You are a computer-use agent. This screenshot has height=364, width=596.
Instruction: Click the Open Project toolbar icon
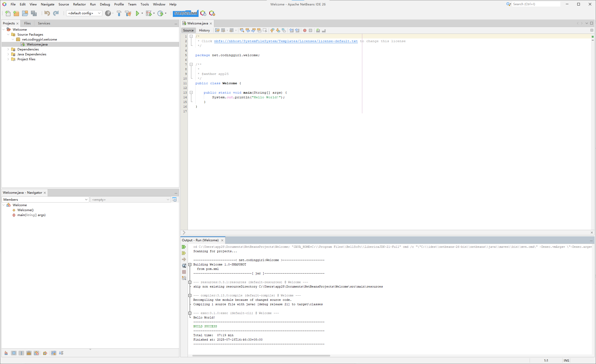pyautogui.click(x=25, y=13)
